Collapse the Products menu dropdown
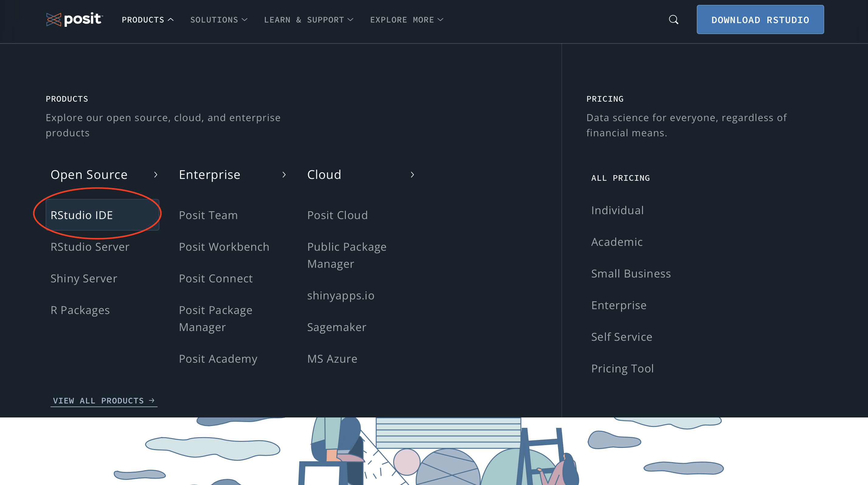The image size is (868, 485). [148, 20]
